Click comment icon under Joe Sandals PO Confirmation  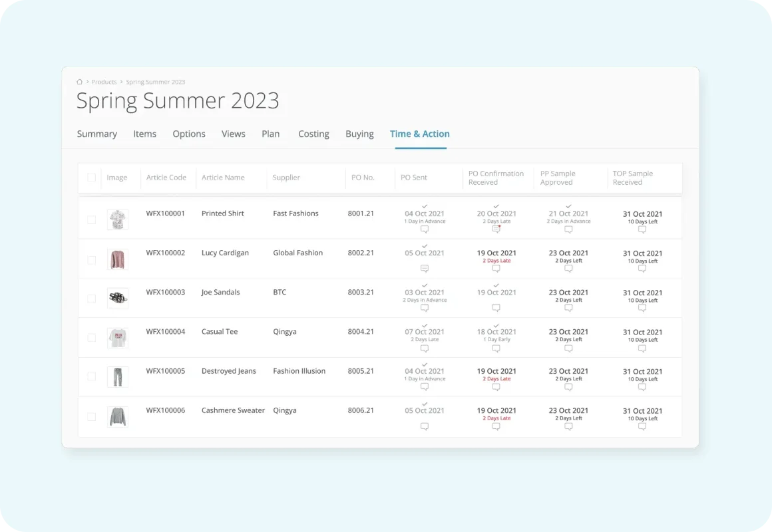pos(496,308)
